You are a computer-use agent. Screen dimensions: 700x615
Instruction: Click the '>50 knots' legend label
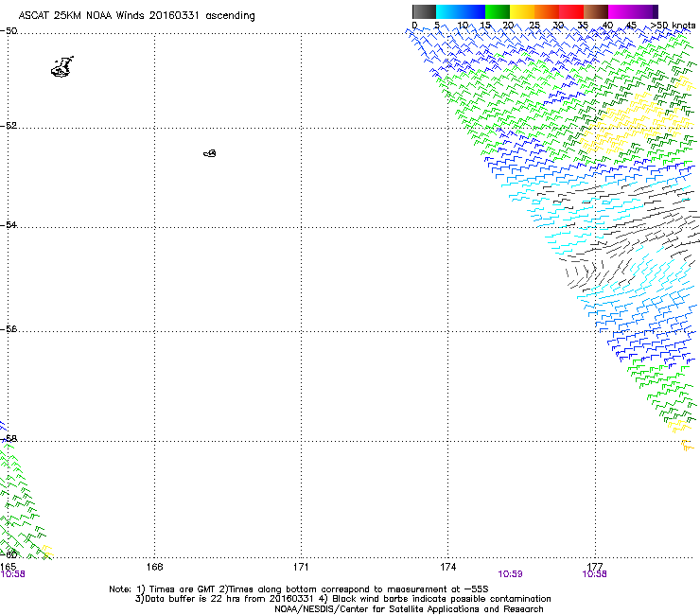pos(673,26)
